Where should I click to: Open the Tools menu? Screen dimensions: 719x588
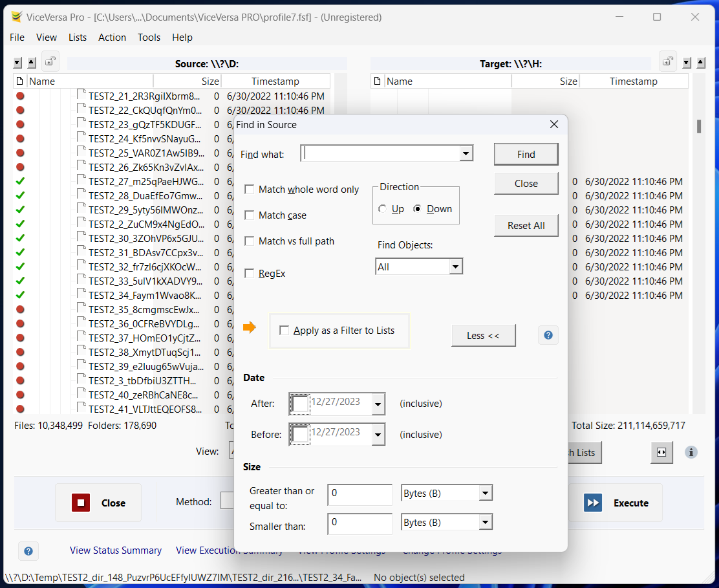click(x=149, y=37)
